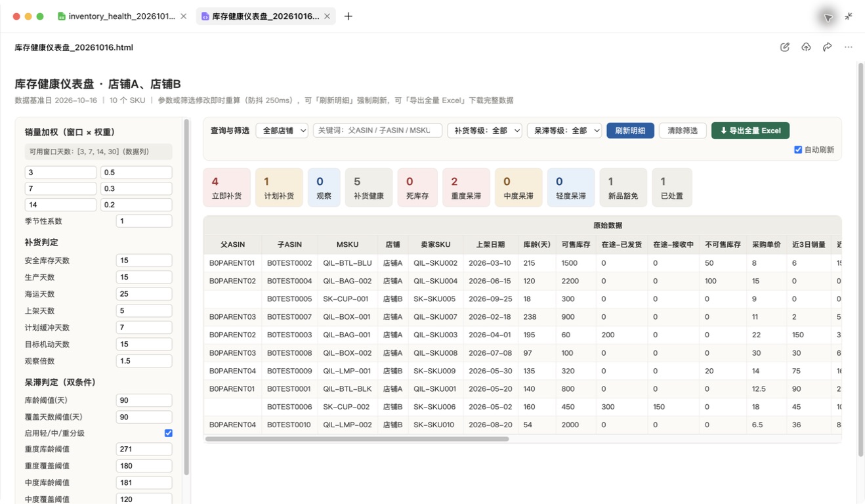Click the cursor pointer icon in title bar

tap(828, 18)
